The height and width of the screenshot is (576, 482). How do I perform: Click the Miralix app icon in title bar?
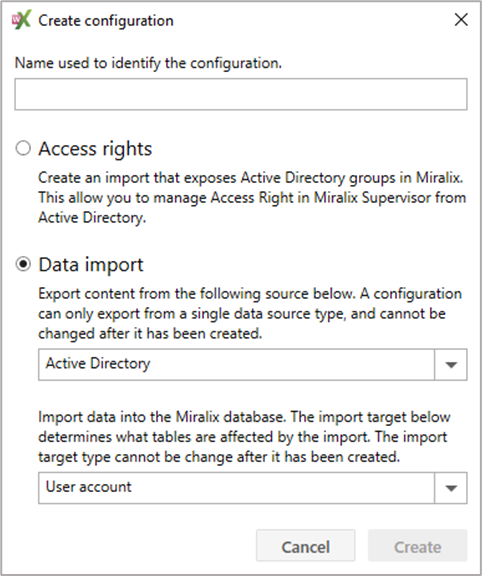(21, 20)
